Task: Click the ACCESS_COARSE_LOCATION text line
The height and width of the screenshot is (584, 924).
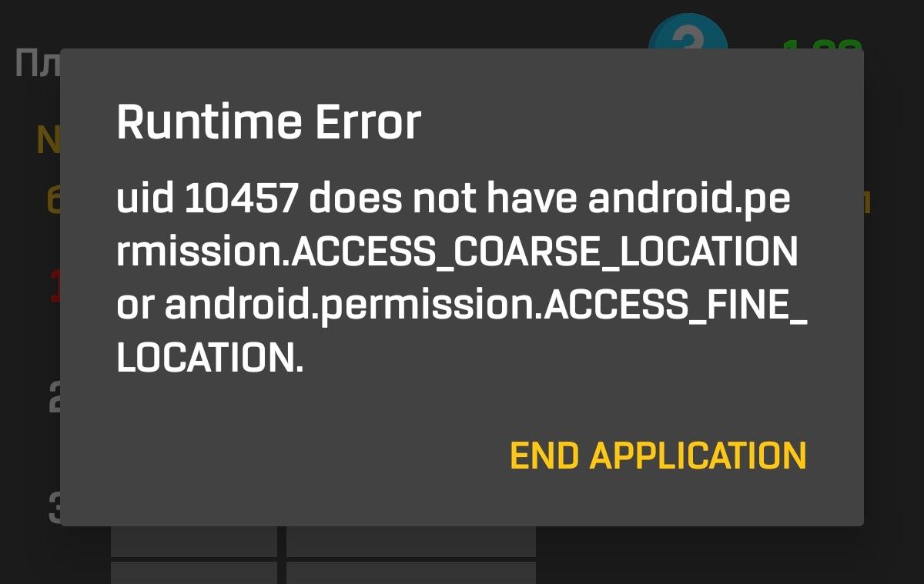Action: (457, 253)
